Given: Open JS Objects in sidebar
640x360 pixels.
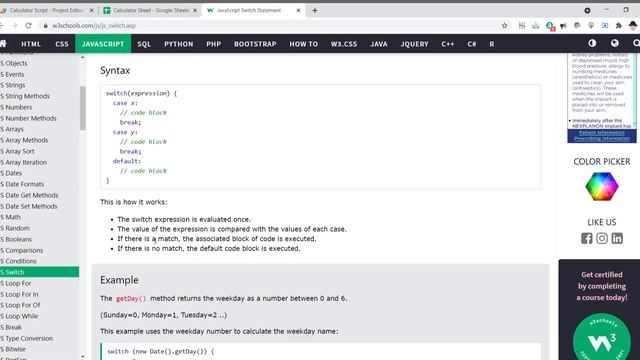Looking at the screenshot, I should tap(14, 63).
